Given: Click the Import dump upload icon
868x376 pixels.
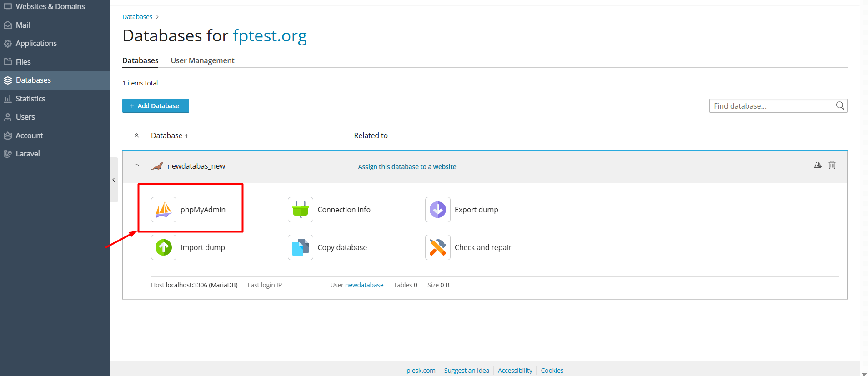Looking at the screenshot, I should [x=164, y=247].
